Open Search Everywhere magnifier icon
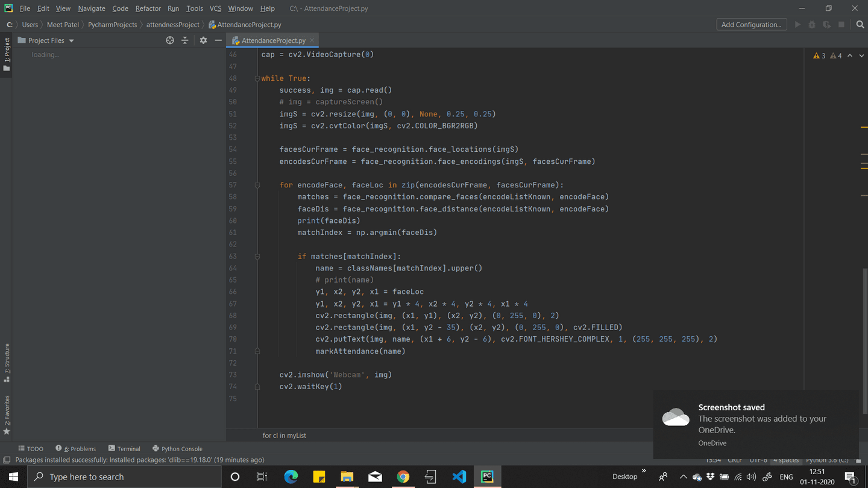Image resolution: width=868 pixels, height=488 pixels. coord(860,25)
